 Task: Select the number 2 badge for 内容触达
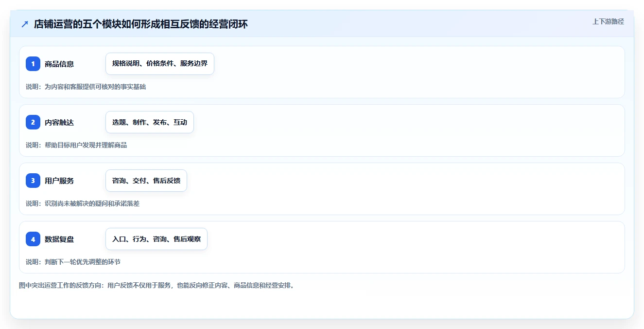click(33, 122)
